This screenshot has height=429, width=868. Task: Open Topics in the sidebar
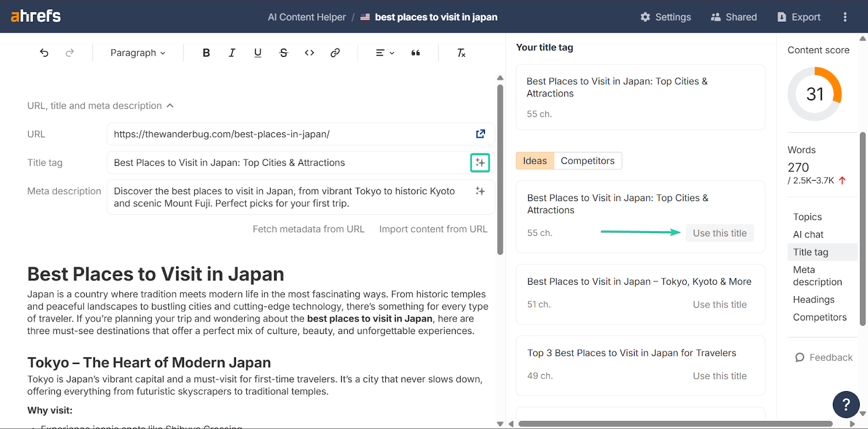click(x=807, y=217)
